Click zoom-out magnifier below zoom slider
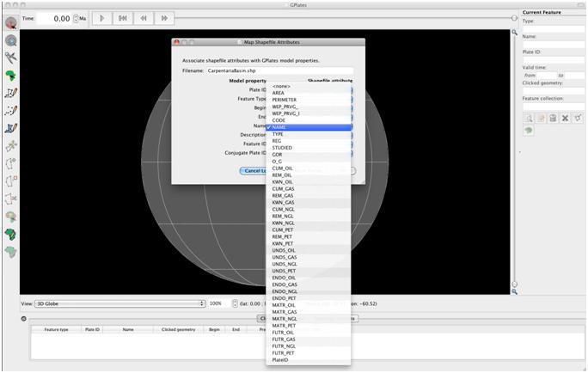 (514, 291)
